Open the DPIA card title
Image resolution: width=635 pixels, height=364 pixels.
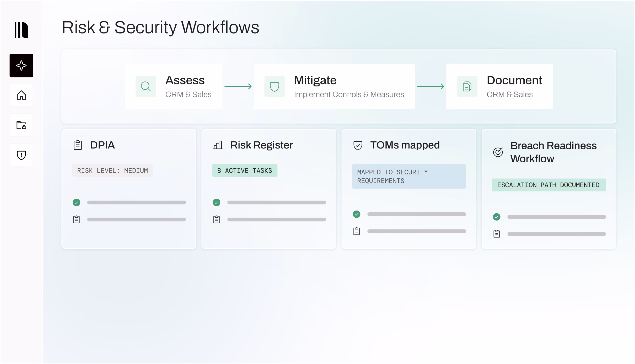103,145
